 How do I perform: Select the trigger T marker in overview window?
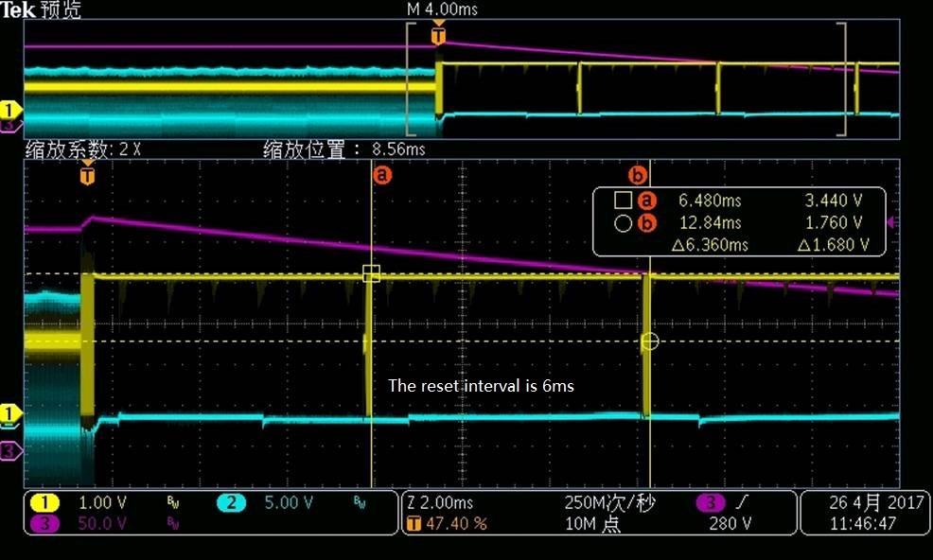[x=438, y=36]
